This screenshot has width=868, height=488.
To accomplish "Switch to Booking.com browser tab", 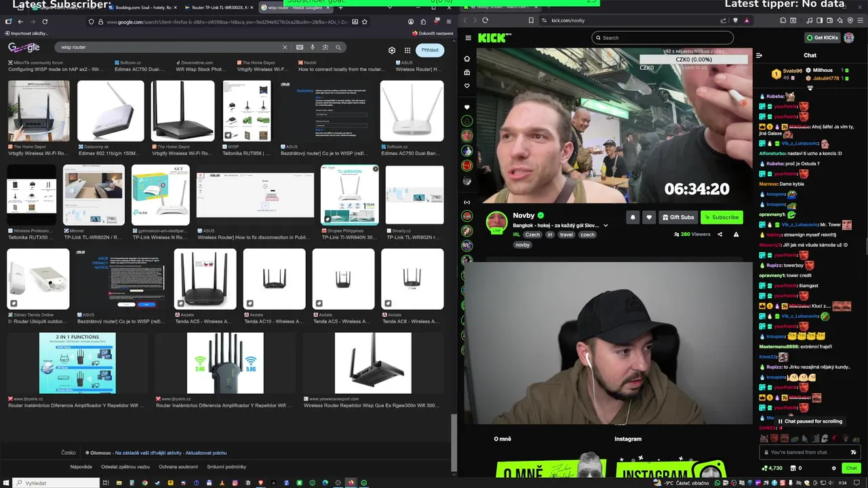I will click(143, 7).
